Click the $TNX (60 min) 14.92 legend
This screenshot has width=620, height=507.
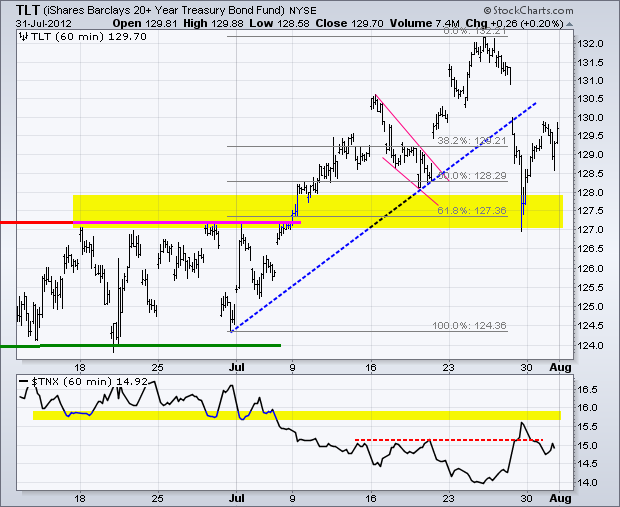90,382
